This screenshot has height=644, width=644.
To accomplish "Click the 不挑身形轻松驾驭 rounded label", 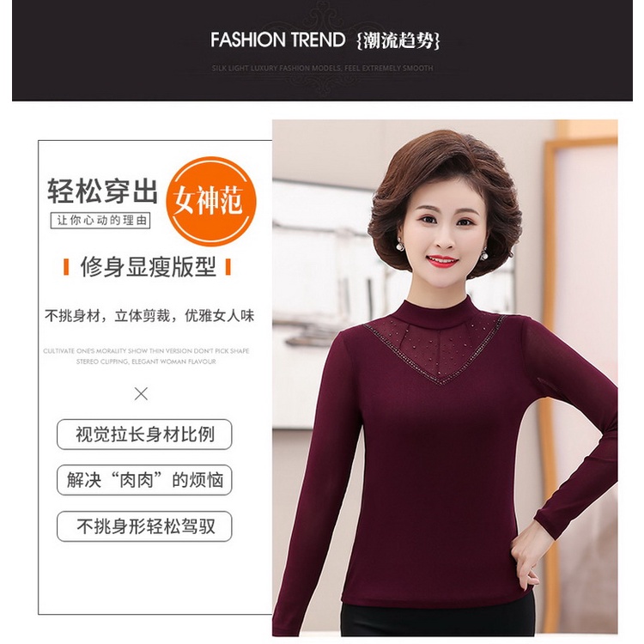I will 144,526.
